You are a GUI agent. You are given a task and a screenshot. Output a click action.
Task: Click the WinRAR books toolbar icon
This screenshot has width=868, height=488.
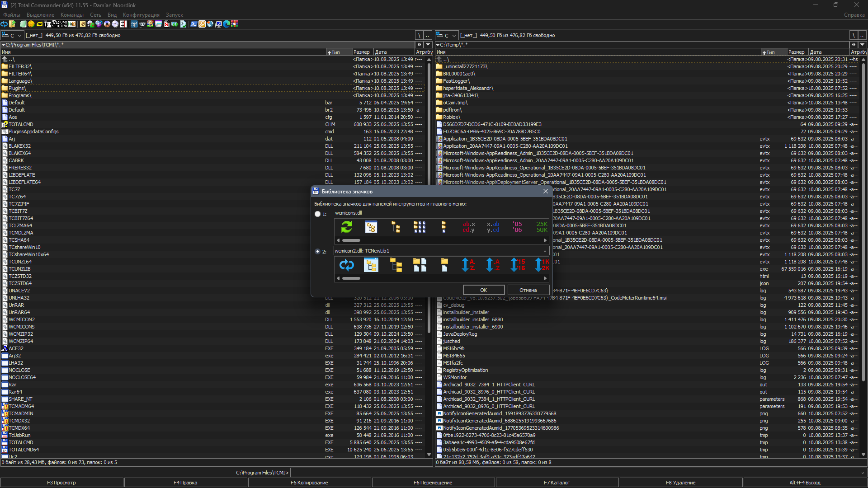click(235, 24)
